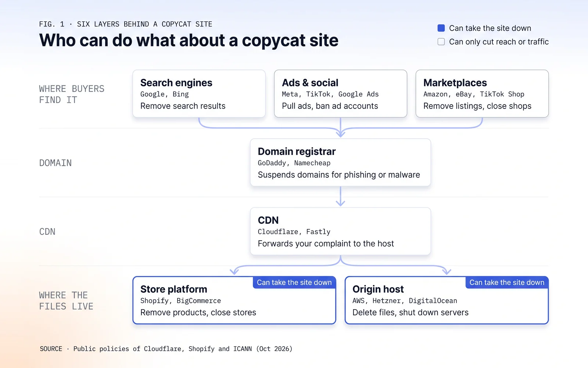Click the SOURCE footnote about public policies
588x368 pixels.
tap(166, 349)
